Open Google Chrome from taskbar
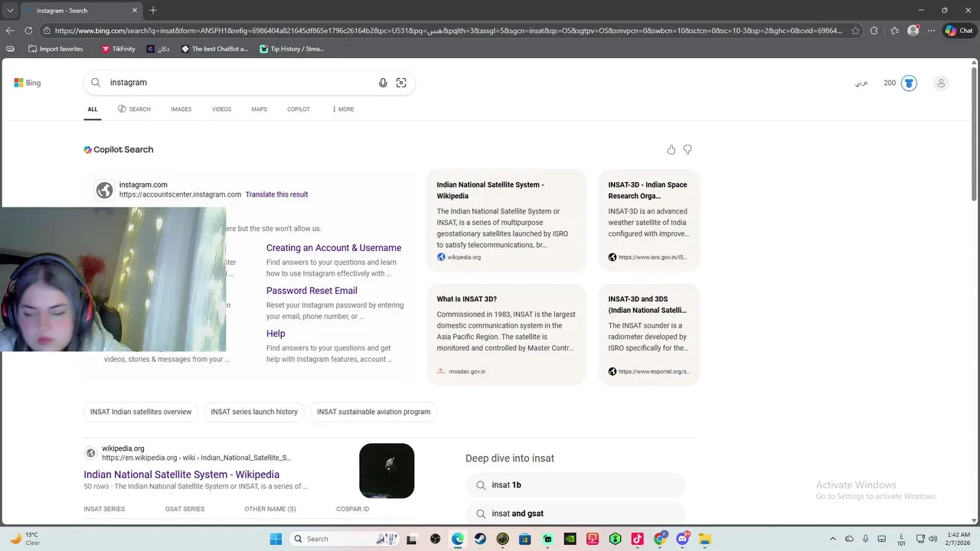The height and width of the screenshot is (551, 980). click(x=660, y=539)
